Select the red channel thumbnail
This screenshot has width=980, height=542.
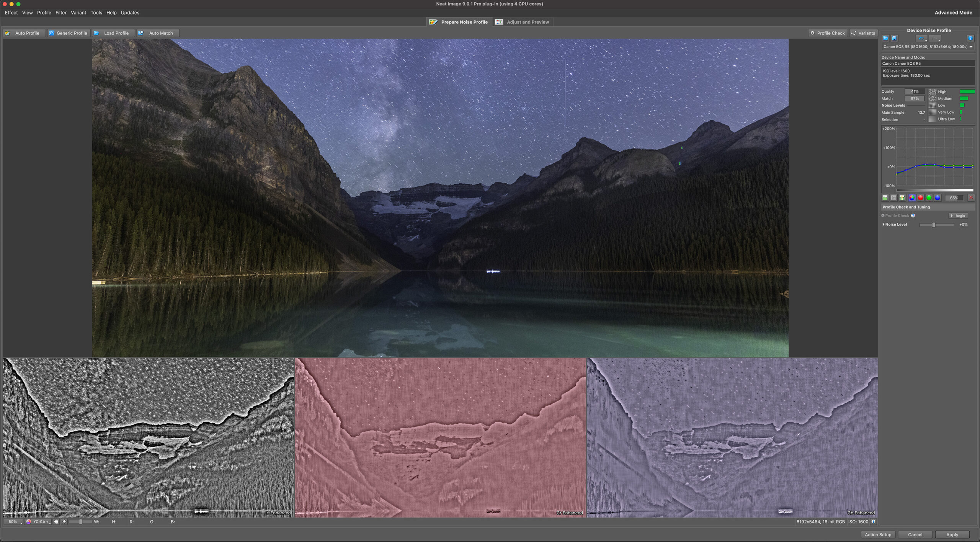(920, 197)
